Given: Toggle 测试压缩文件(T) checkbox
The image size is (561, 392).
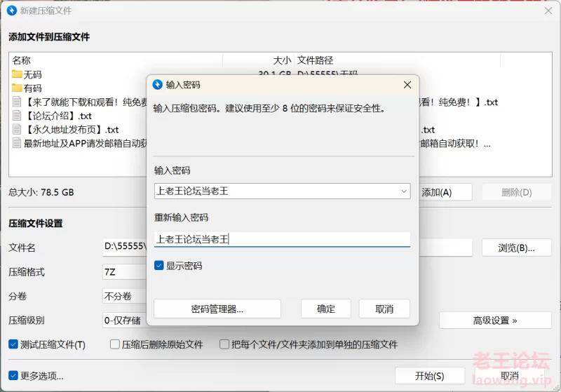Looking at the screenshot, I should [13, 344].
